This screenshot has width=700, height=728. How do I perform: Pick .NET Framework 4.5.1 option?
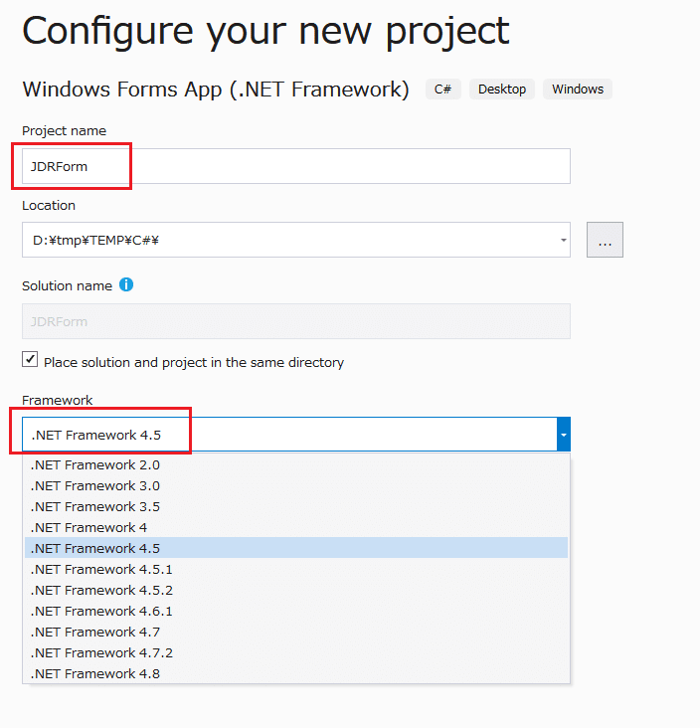101,569
